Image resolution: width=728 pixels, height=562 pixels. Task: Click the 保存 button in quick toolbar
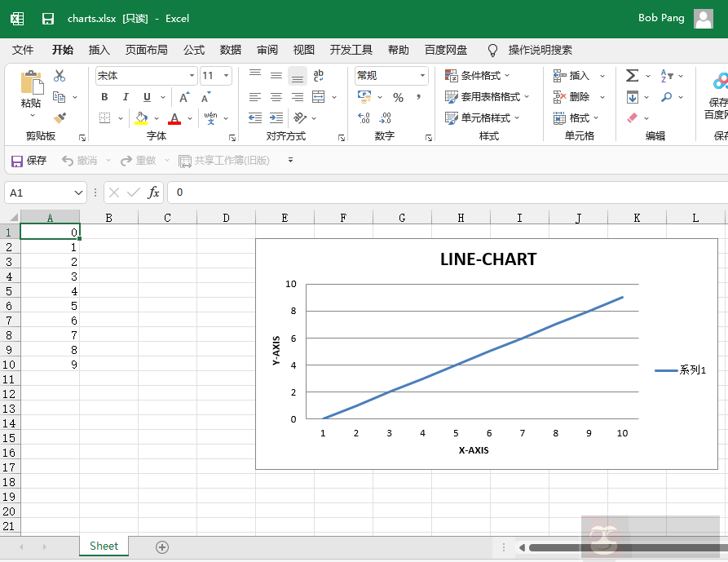29,161
